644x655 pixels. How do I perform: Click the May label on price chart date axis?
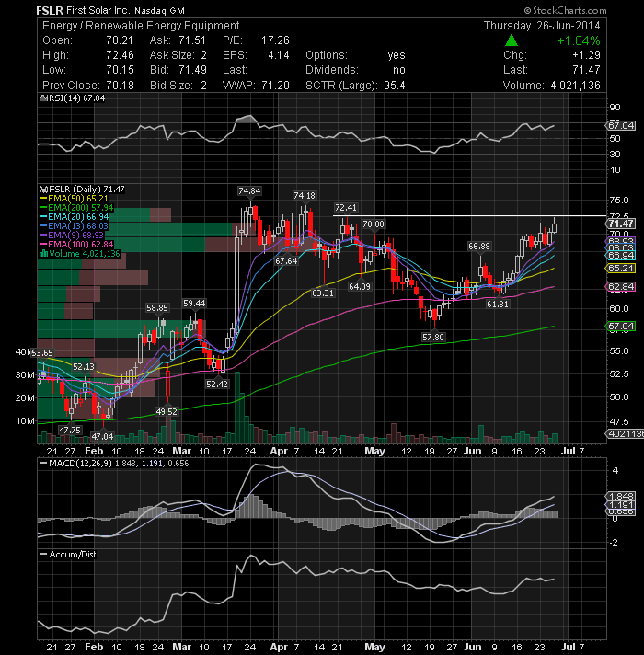point(374,451)
